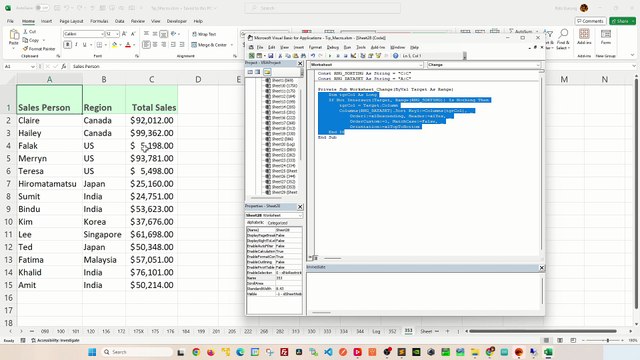Toggle Wrap Text in the ribbon
The width and height of the screenshot is (640, 360).
point(204,34)
